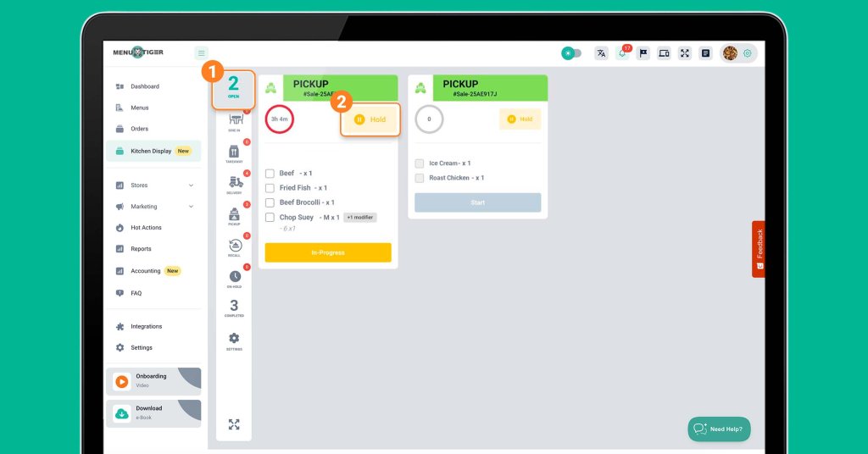
Task: Open the Dine In orders filter
Action: 234,121
